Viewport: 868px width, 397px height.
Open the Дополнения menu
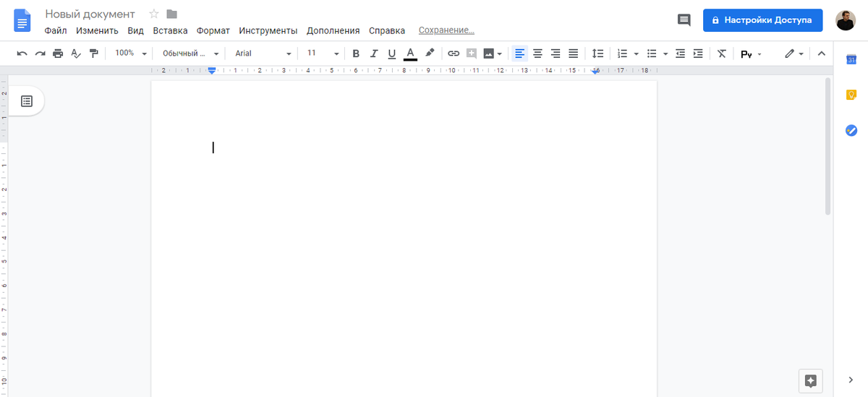(x=333, y=30)
